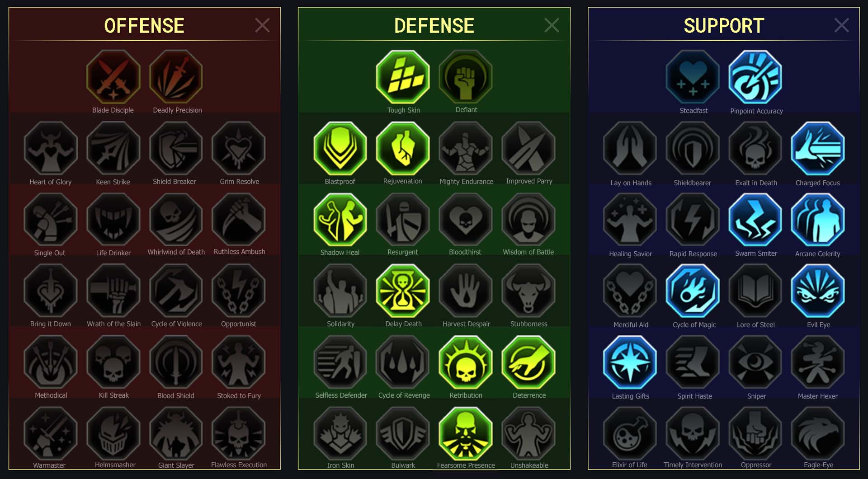
Task: Click the Deadly Precision label
Action: tap(177, 110)
